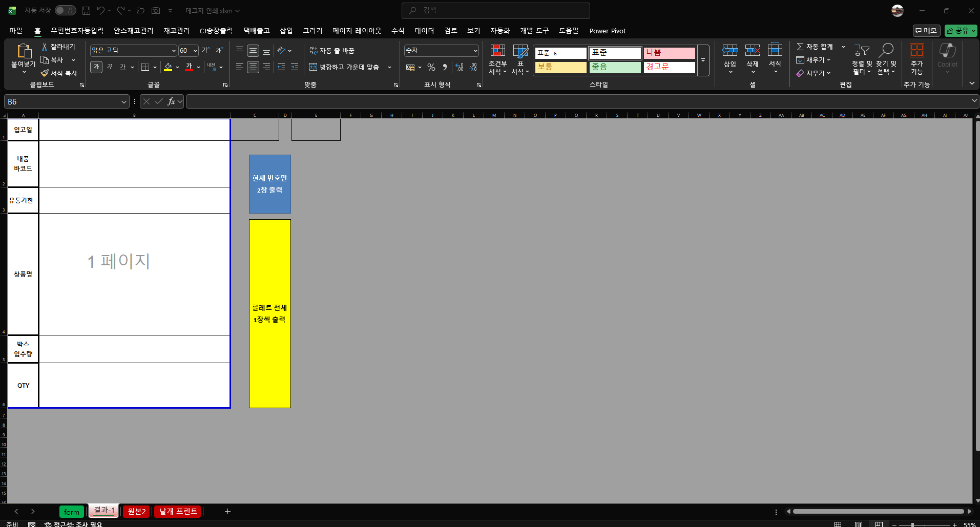
Task: Click the Cut (잘라내기) scissors icon
Action: point(45,47)
